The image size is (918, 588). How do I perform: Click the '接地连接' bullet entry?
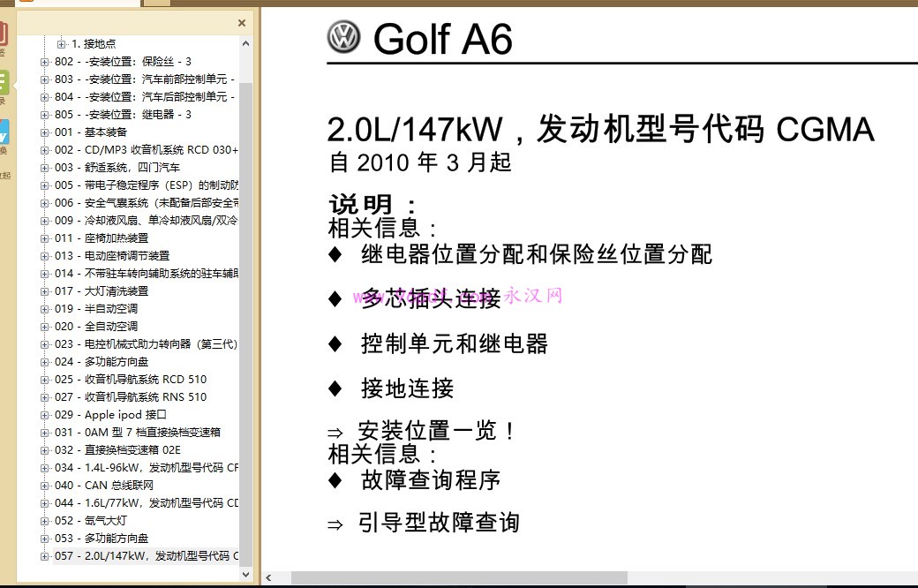coord(408,388)
